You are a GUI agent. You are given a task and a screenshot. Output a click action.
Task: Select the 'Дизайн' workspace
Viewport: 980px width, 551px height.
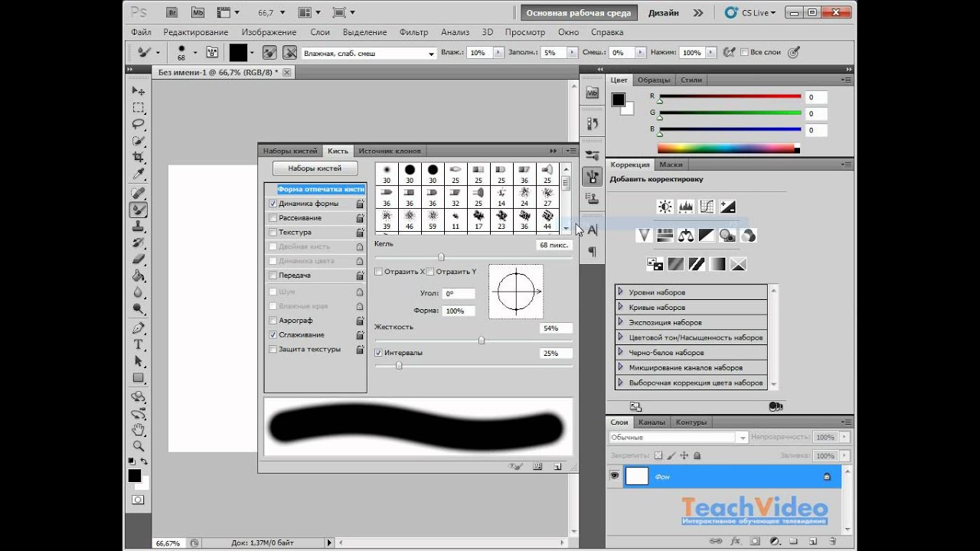point(663,13)
